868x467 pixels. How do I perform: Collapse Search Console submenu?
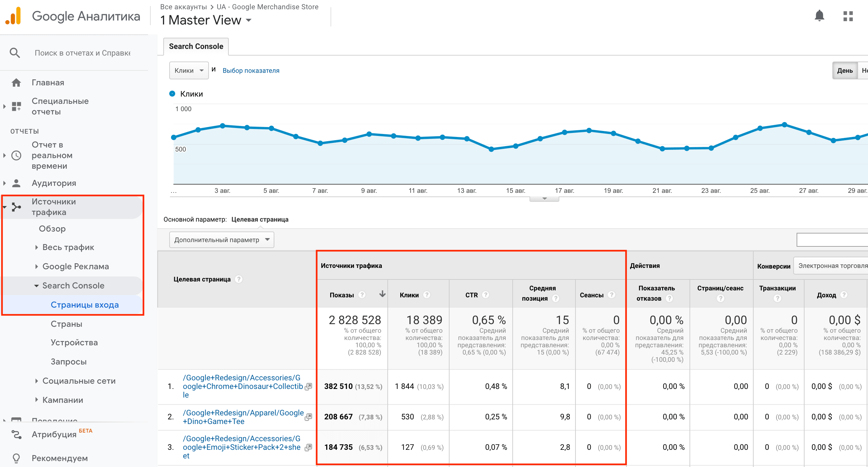pyautogui.click(x=36, y=286)
